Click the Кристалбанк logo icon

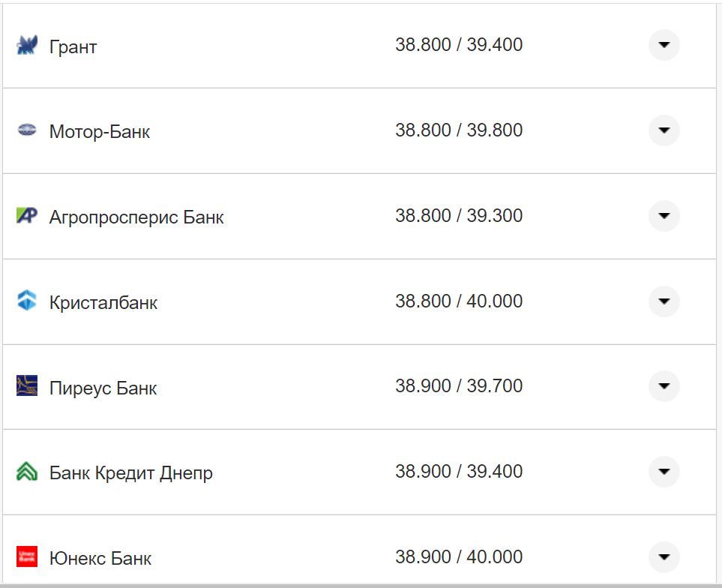pyautogui.click(x=27, y=301)
